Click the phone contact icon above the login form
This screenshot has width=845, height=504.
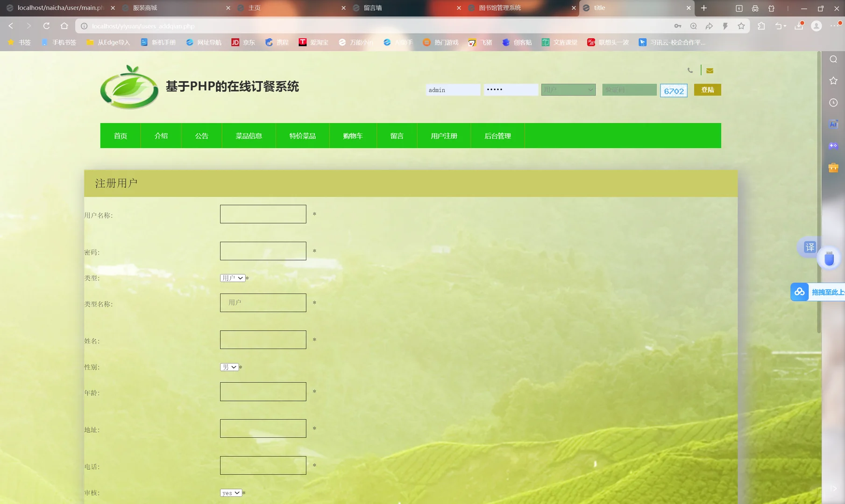click(x=690, y=70)
